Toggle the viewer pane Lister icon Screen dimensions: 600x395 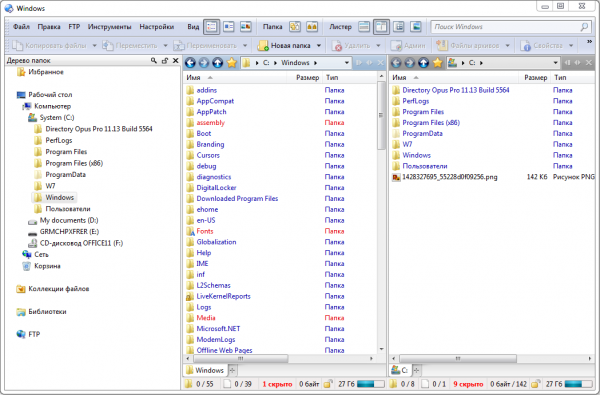pyautogui.click(x=416, y=27)
